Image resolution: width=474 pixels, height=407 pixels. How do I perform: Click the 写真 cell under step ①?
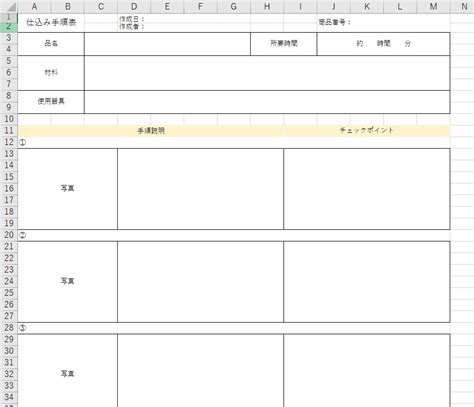click(x=68, y=189)
